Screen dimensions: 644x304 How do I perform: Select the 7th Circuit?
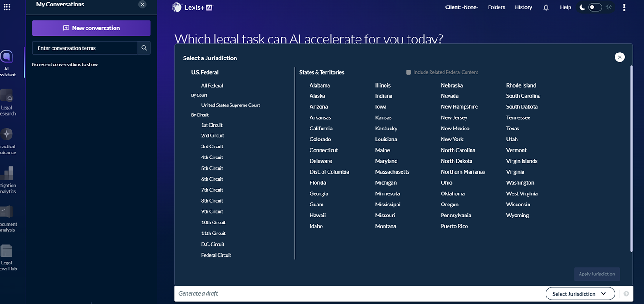pos(212,190)
